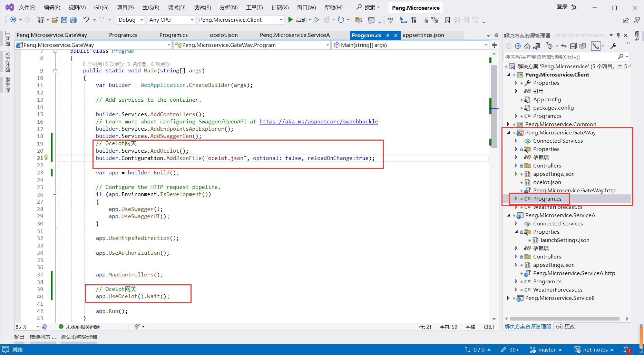The width and height of the screenshot is (644, 355).
Task: Select ocelot.json in Solution Explorer
Action: tap(547, 182)
